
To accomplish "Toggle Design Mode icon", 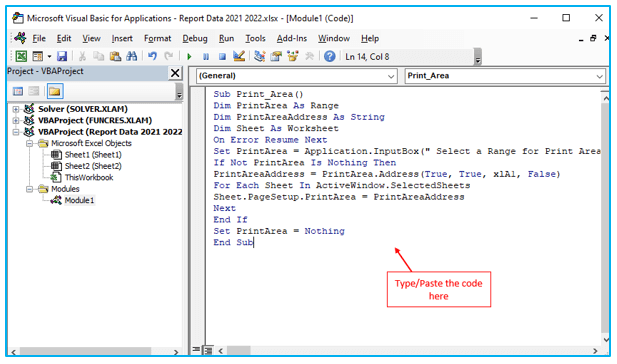I will [x=239, y=57].
